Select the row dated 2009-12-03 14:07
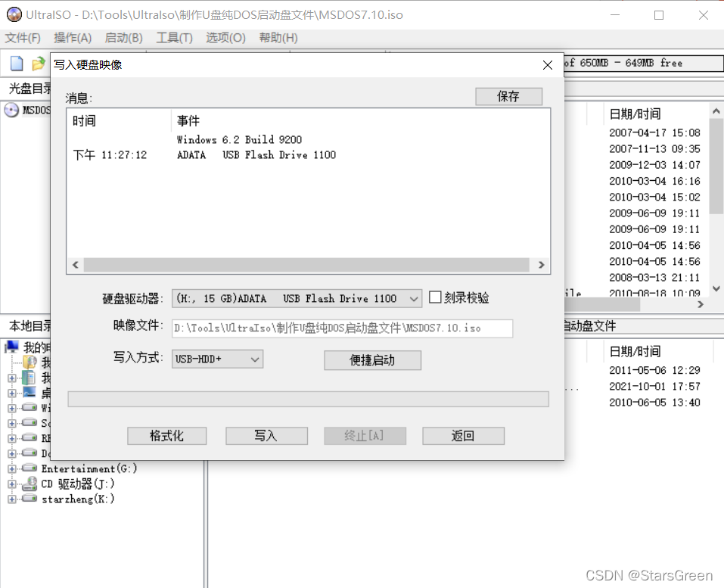724x588 pixels. [x=654, y=165]
